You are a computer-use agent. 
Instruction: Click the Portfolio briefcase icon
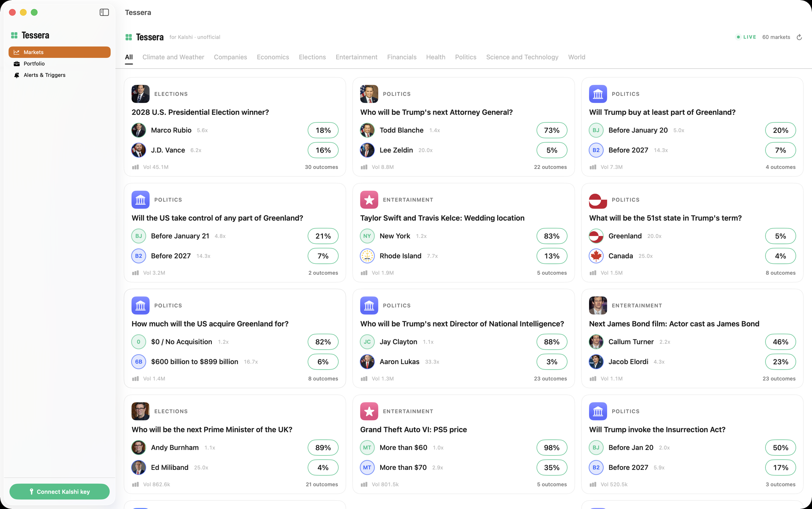click(17, 64)
